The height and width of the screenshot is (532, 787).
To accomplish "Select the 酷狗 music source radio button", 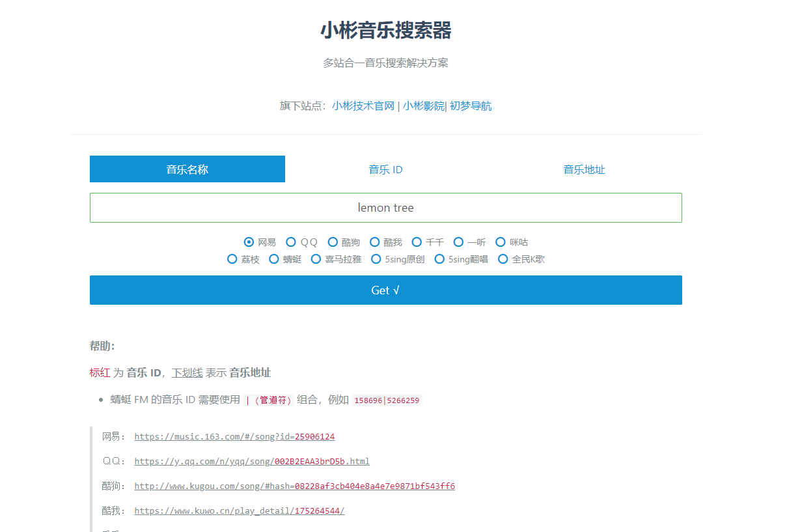I will [333, 242].
